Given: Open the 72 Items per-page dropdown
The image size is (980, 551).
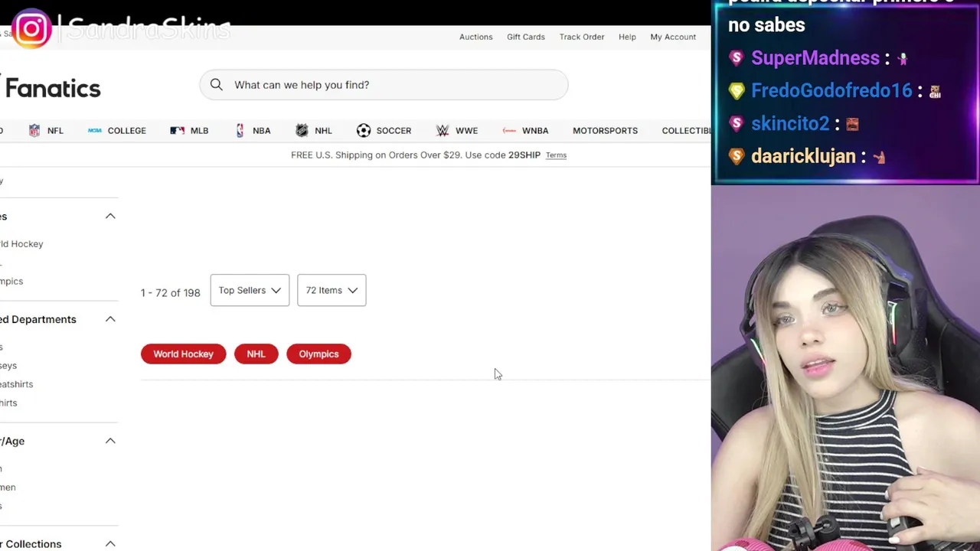Looking at the screenshot, I should pyautogui.click(x=332, y=290).
